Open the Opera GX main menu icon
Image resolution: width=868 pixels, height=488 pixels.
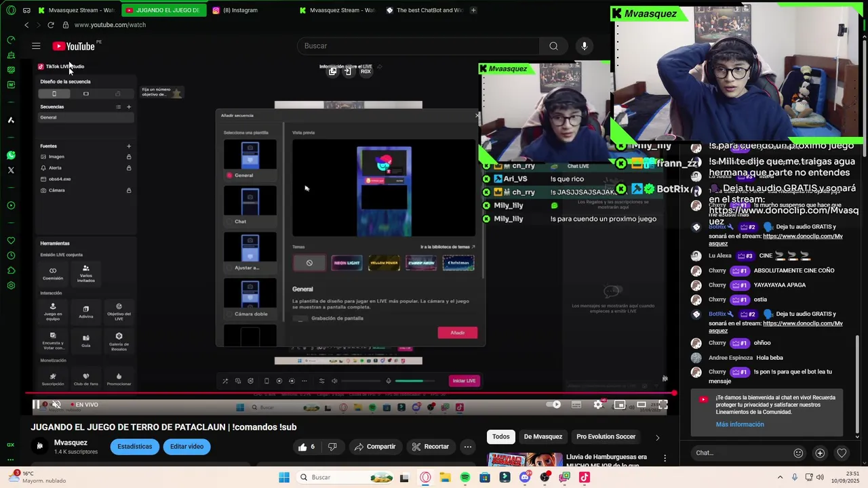[11, 10]
